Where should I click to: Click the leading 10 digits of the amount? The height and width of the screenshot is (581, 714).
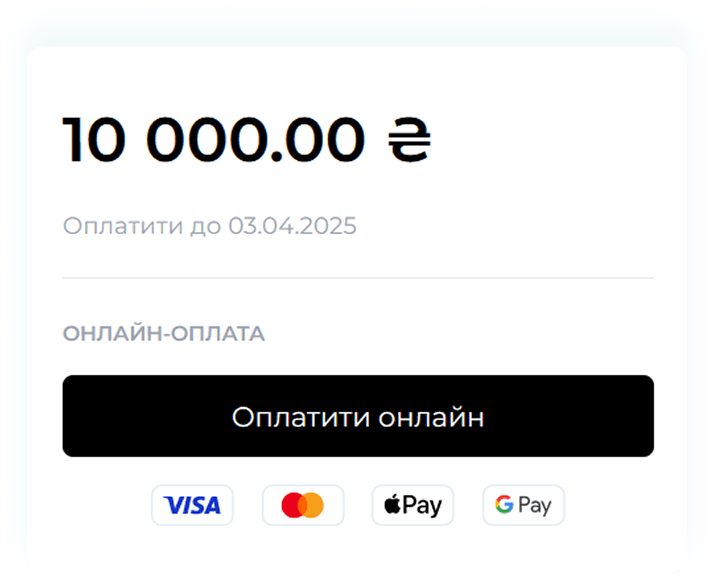[x=94, y=140]
